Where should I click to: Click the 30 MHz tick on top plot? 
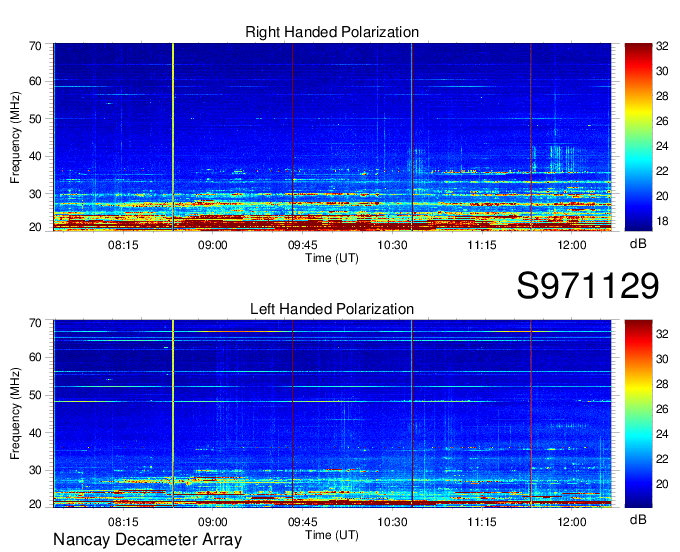(35, 194)
